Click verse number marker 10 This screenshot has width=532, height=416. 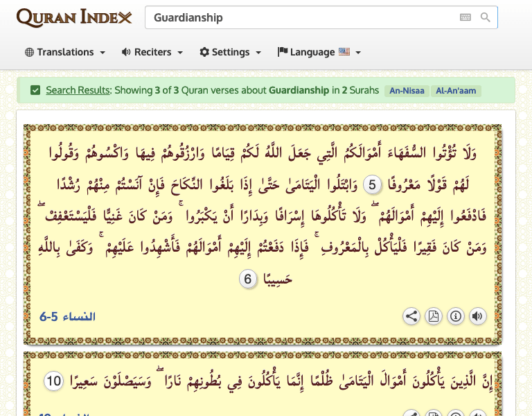(53, 381)
